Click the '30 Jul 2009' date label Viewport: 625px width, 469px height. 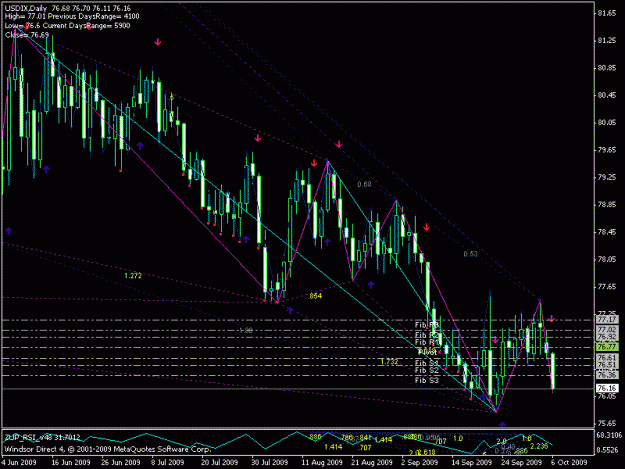[x=269, y=462]
